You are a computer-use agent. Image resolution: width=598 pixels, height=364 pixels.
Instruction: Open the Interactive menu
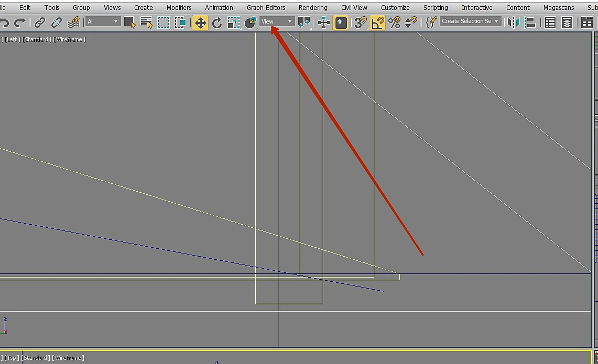(x=477, y=8)
